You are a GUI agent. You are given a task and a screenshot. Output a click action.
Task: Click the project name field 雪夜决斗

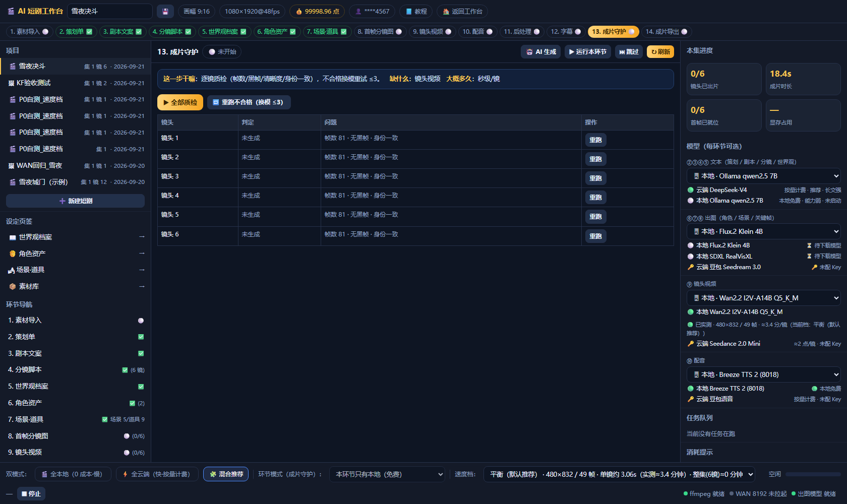click(110, 11)
